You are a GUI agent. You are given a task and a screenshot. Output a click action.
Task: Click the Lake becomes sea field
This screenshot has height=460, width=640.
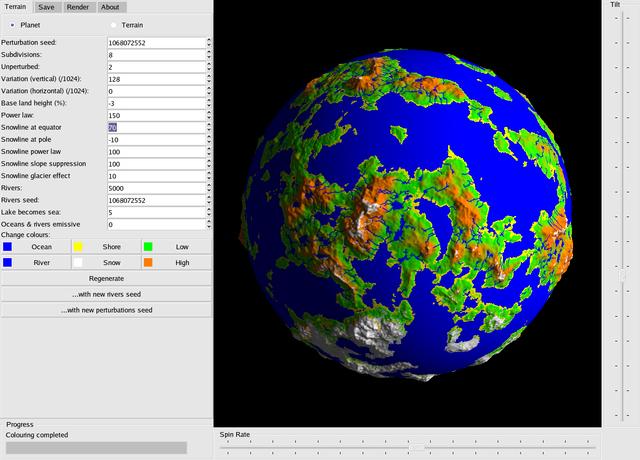pos(156,212)
